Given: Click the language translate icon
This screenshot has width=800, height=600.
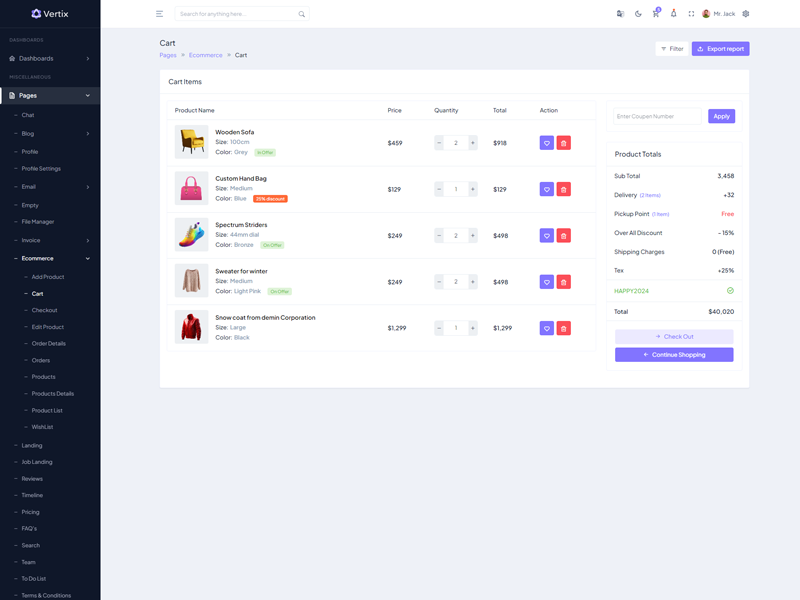Looking at the screenshot, I should [x=620, y=14].
